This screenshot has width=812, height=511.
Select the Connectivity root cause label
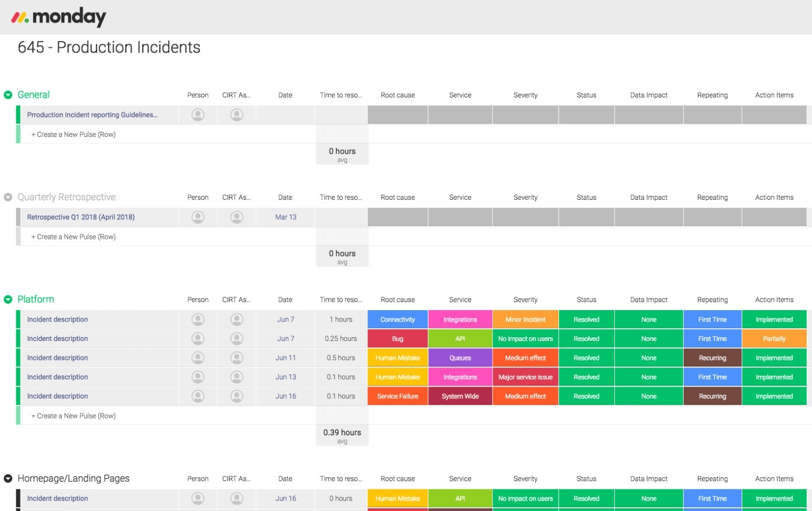click(x=398, y=319)
